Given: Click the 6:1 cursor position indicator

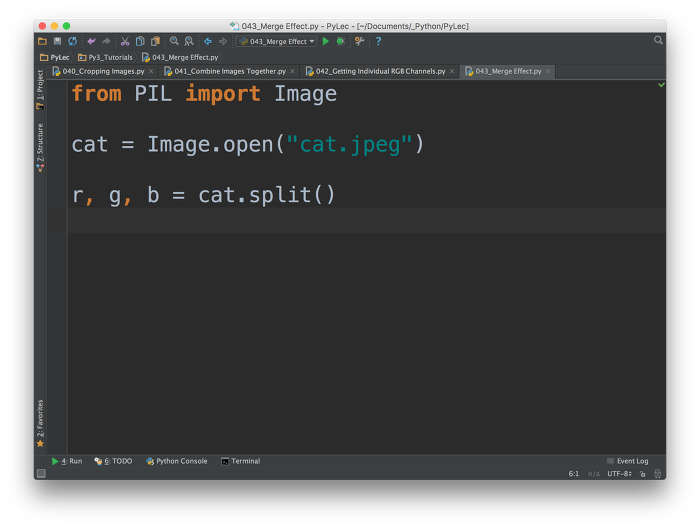Looking at the screenshot, I should [574, 474].
